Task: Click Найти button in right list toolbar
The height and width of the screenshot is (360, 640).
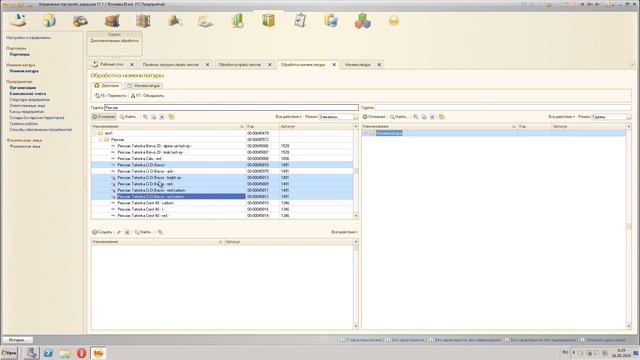Action: [398, 117]
